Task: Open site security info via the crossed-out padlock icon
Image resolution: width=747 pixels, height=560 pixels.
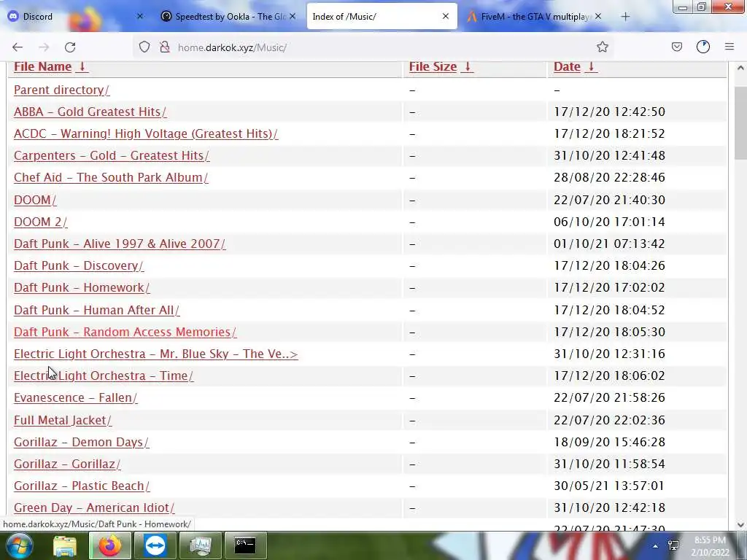Action: [x=165, y=47]
